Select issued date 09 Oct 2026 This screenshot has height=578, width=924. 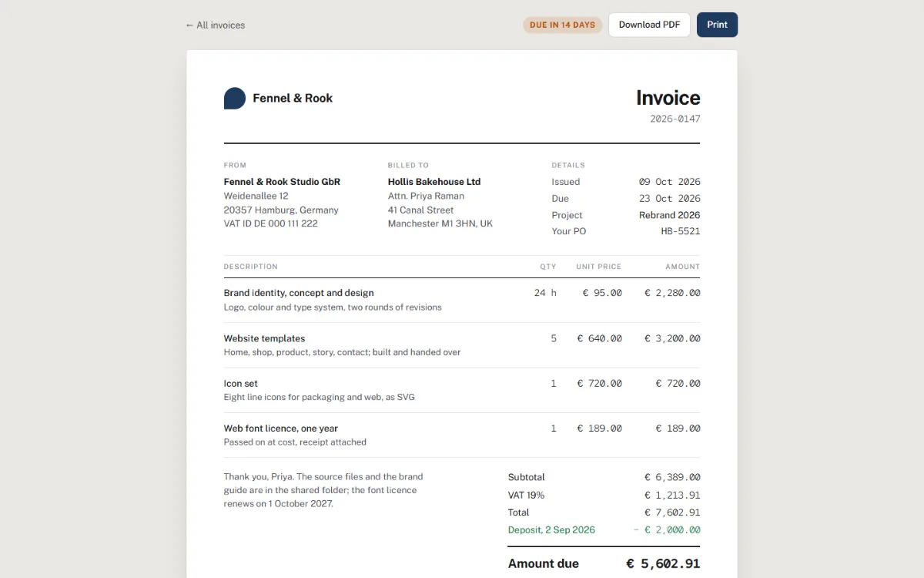tap(669, 182)
